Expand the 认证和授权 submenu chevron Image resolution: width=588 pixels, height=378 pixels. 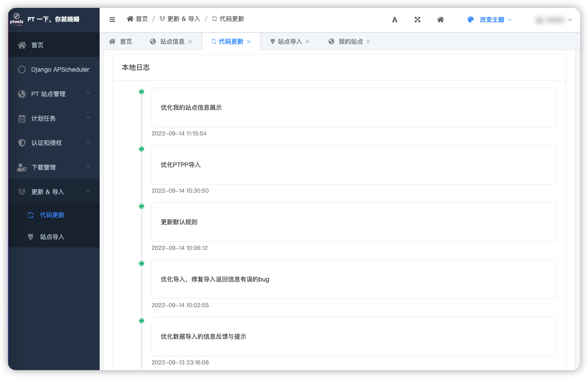(x=88, y=142)
